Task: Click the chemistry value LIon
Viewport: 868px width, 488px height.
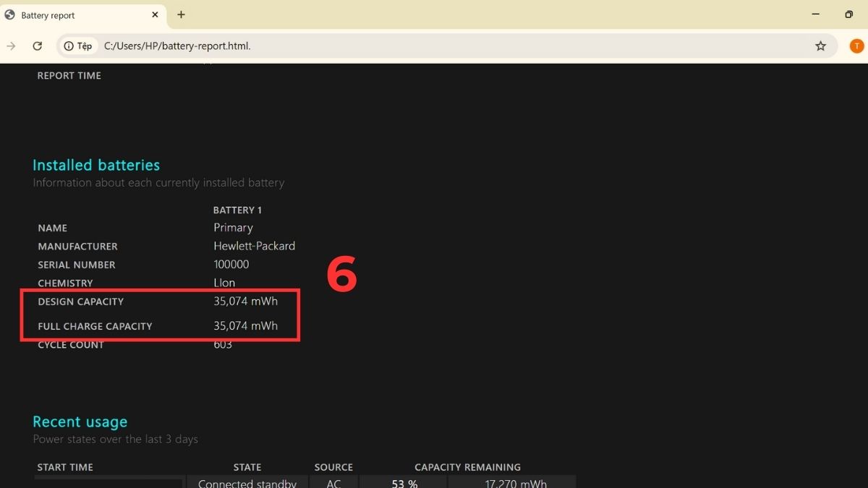Action: [224, 283]
